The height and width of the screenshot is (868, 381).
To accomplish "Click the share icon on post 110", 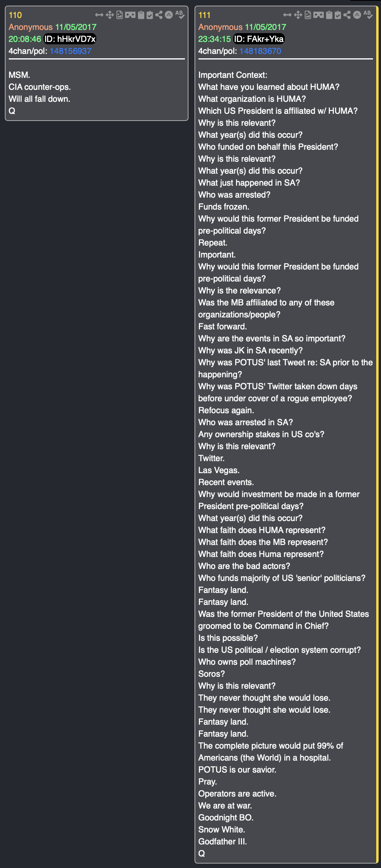I will tap(159, 15).
